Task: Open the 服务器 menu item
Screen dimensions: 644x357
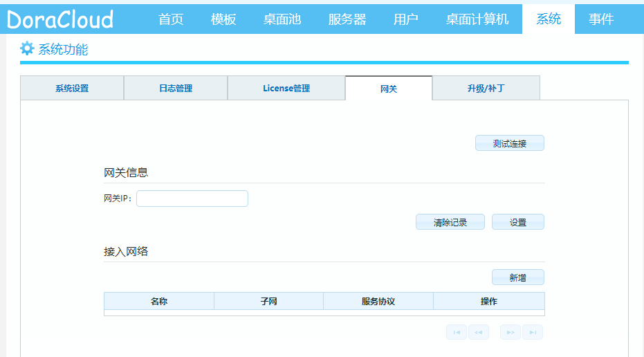Action: tap(347, 19)
